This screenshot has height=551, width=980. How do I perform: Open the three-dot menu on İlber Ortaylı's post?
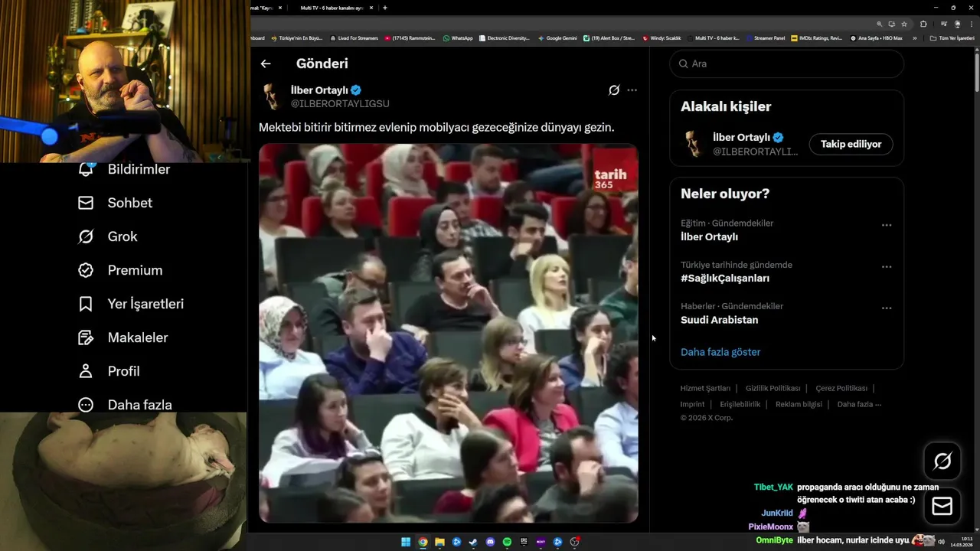pos(632,90)
